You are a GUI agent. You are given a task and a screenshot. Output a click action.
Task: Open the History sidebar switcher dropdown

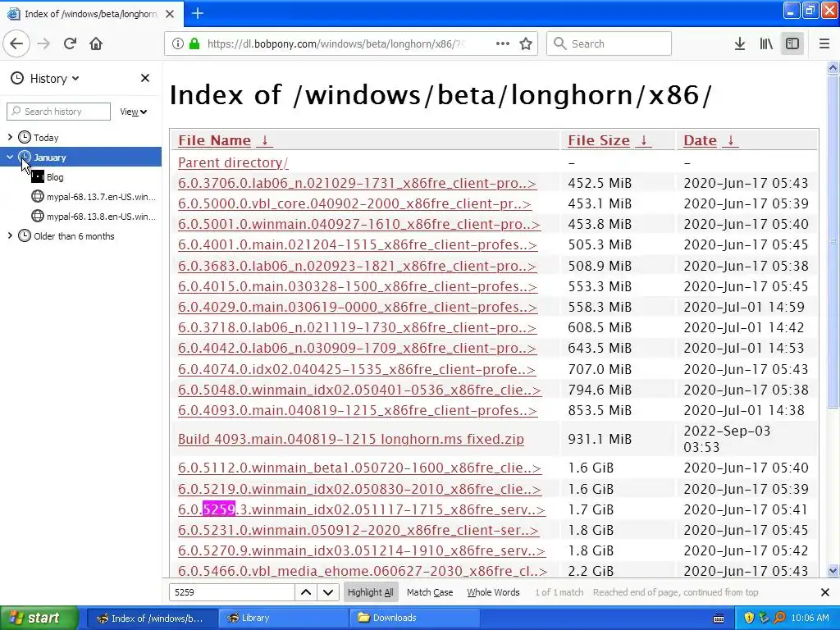pos(46,79)
